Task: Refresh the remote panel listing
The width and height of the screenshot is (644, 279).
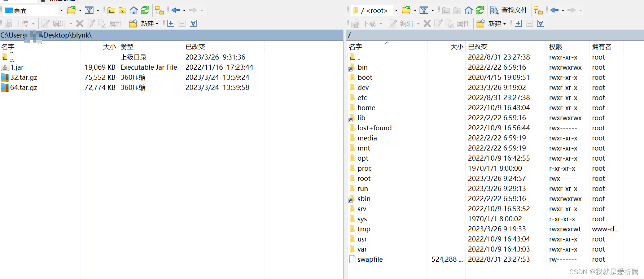Action: point(480,10)
